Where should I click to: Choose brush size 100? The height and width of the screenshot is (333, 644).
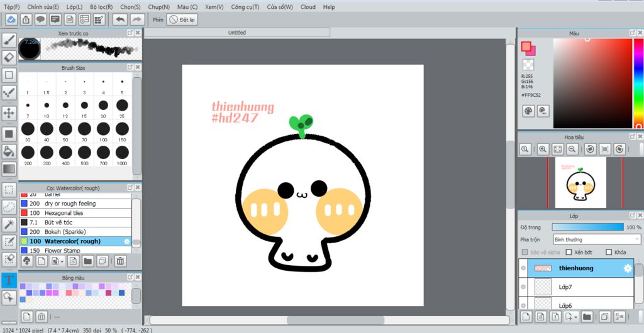(103, 132)
